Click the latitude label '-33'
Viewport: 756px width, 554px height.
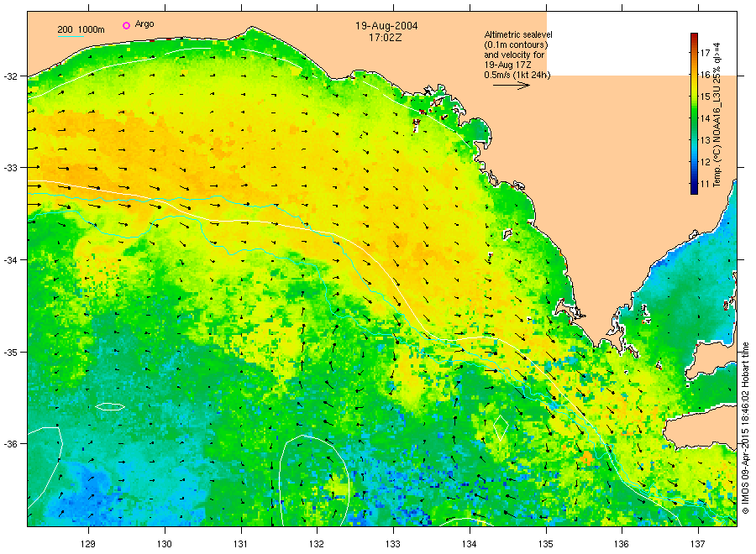10,168
